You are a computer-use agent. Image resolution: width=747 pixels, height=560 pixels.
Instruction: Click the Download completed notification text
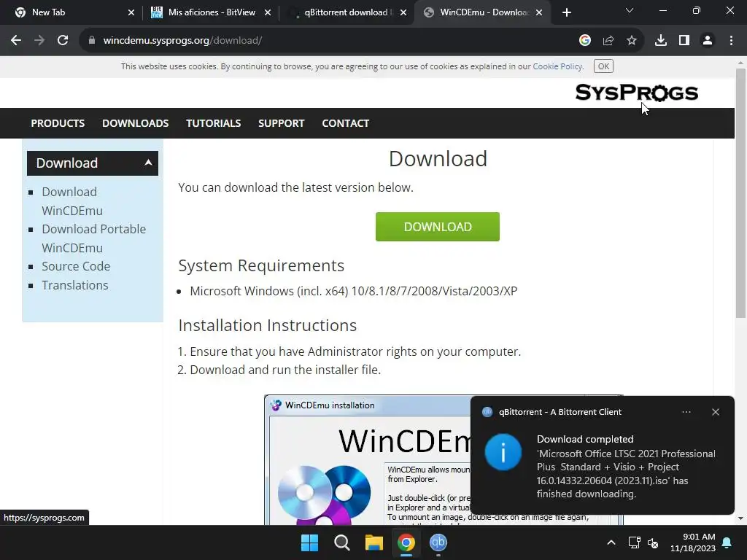[585, 439]
